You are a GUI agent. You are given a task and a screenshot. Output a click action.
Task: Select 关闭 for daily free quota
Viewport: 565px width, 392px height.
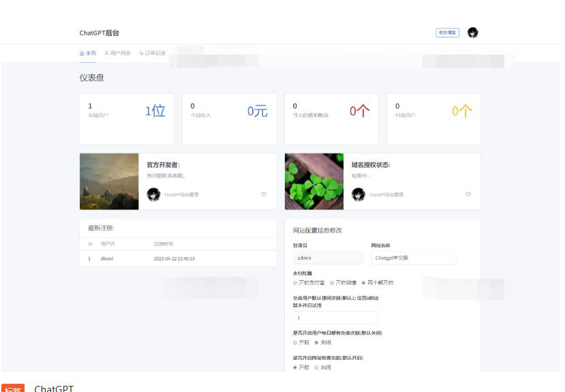coord(316,343)
